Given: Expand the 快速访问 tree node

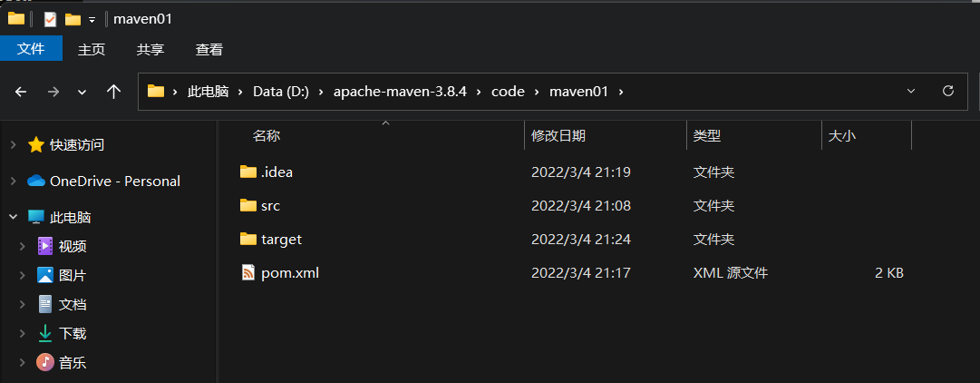Looking at the screenshot, I should pos(13,145).
